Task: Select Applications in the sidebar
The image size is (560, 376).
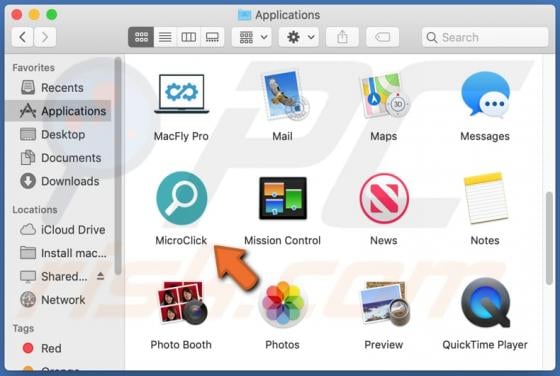Action: click(59, 111)
